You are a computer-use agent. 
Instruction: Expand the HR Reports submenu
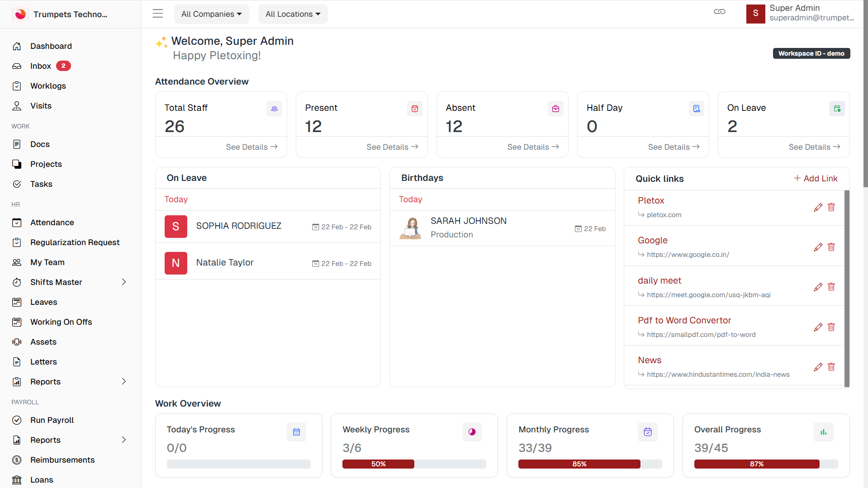(x=124, y=382)
